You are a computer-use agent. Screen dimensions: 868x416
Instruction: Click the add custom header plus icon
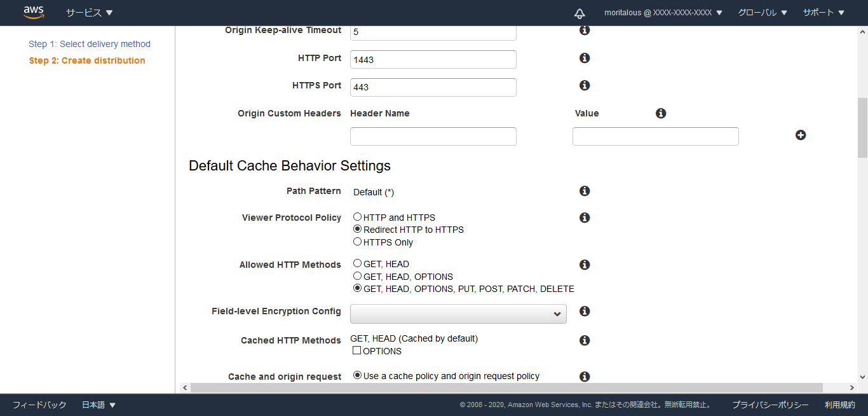coord(801,135)
